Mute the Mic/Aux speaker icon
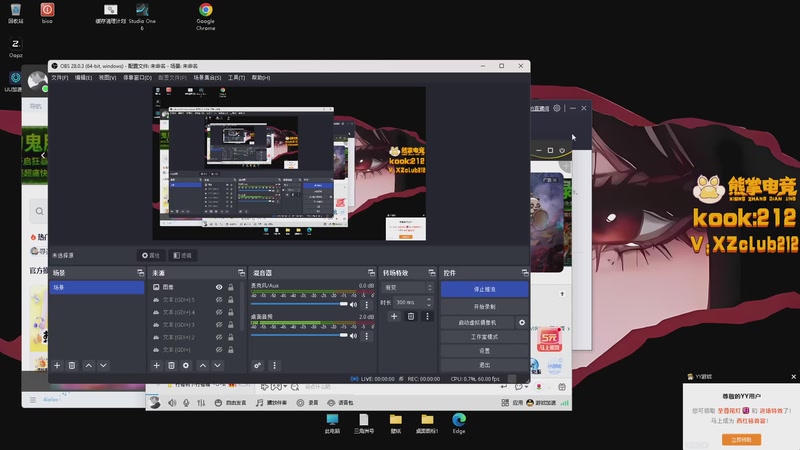 click(354, 305)
